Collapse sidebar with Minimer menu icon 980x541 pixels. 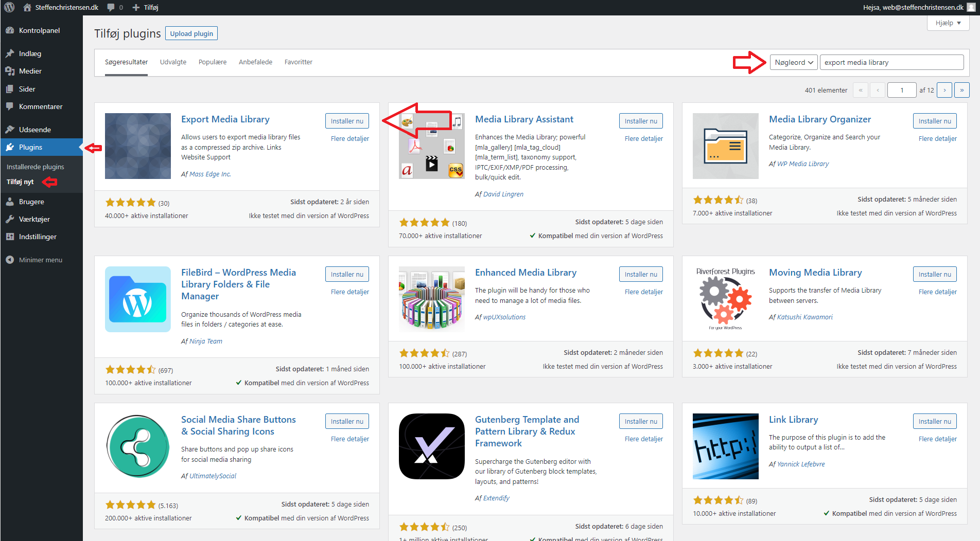pos(10,260)
